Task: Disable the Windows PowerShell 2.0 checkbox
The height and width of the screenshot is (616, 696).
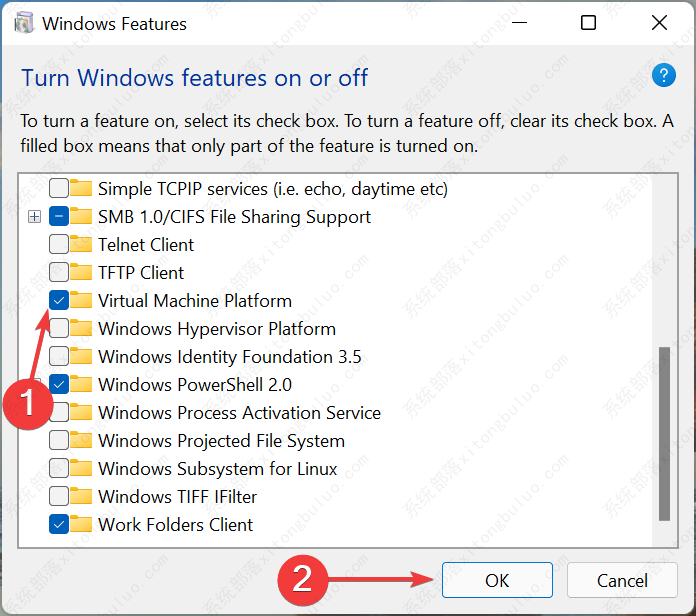Action: tap(59, 385)
